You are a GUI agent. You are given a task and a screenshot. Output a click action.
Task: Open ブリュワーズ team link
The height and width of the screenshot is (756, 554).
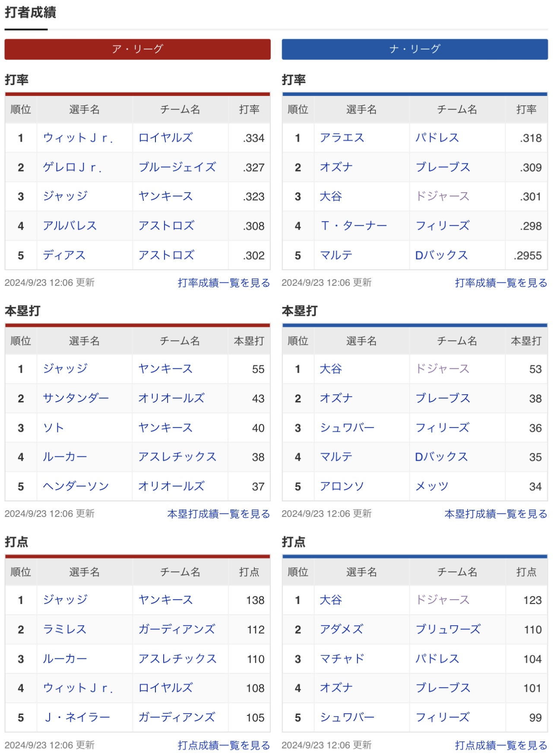tap(448, 629)
